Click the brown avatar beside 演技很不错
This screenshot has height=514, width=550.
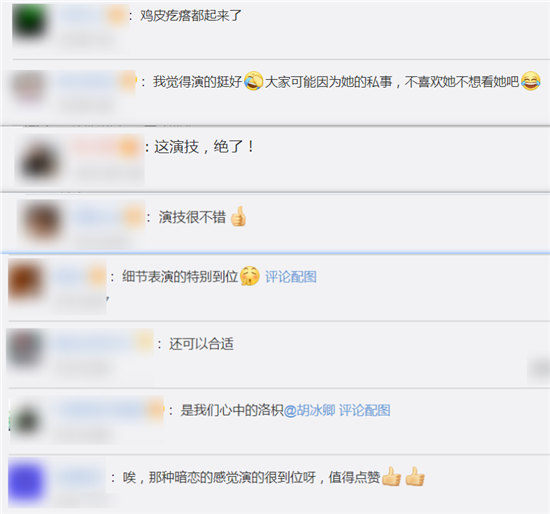pyautogui.click(x=43, y=221)
